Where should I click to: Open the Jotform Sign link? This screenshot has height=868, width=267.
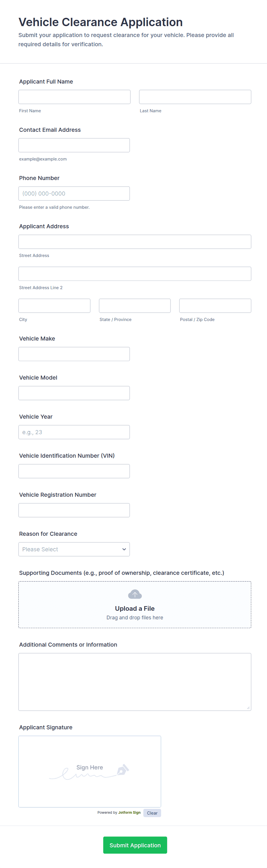point(129,813)
